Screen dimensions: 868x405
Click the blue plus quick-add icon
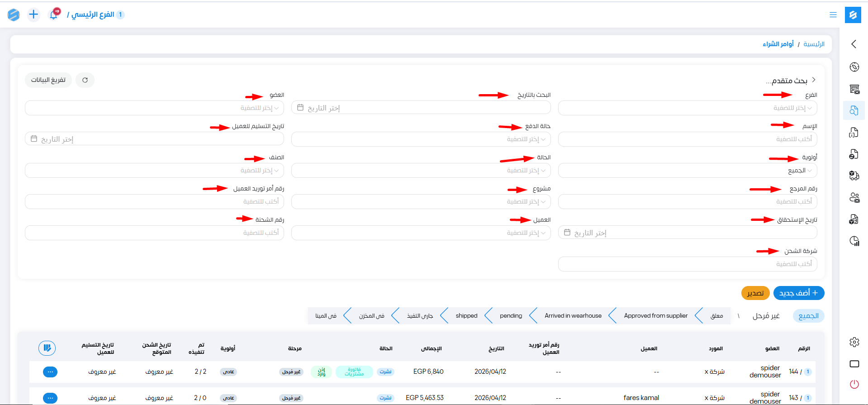pyautogui.click(x=33, y=14)
